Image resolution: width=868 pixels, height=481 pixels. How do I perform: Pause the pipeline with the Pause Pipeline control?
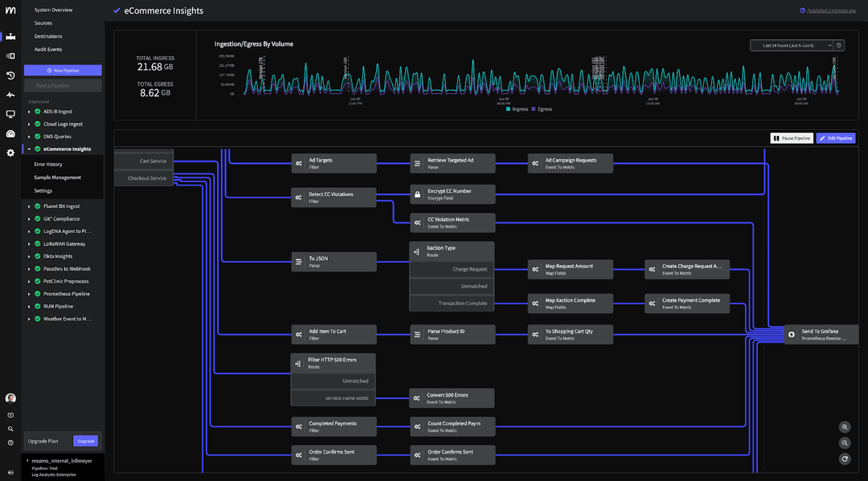[x=791, y=137]
